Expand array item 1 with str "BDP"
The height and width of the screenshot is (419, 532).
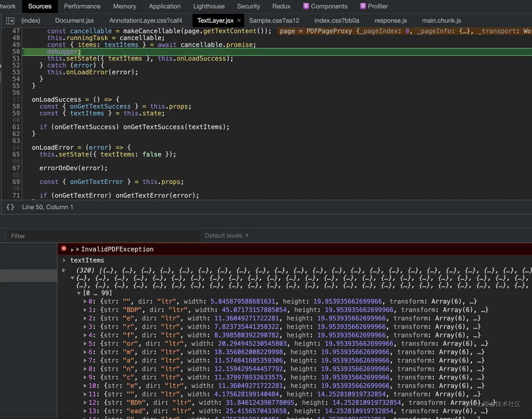(85, 310)
